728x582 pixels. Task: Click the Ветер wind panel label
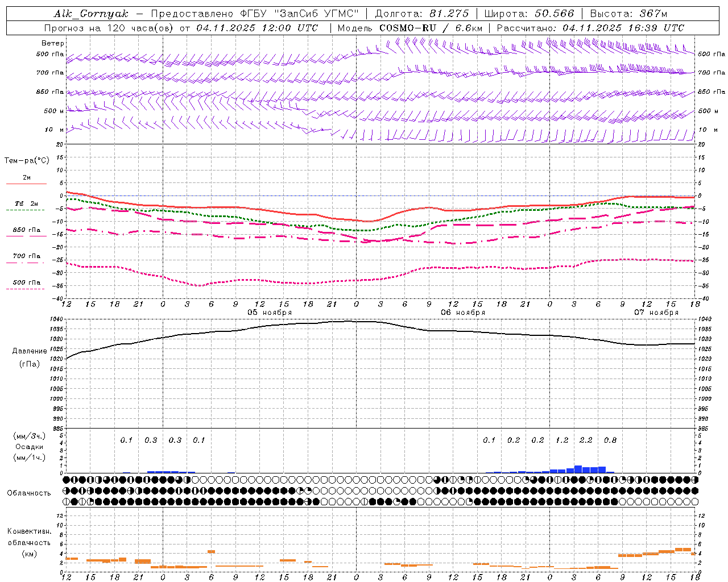click(53, 43)
